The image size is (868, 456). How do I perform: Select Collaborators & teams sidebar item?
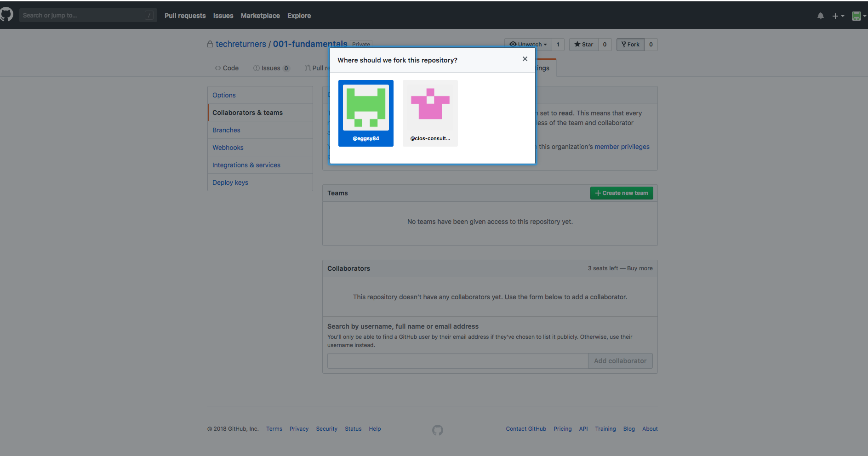[x=260, y=113]
